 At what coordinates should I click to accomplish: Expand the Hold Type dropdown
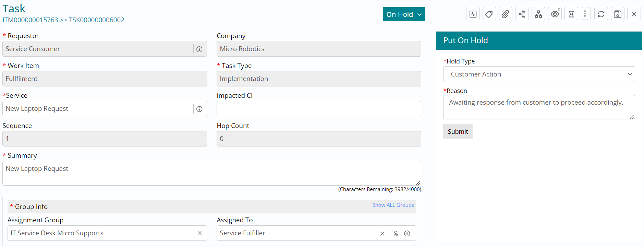tap(539, 74)
